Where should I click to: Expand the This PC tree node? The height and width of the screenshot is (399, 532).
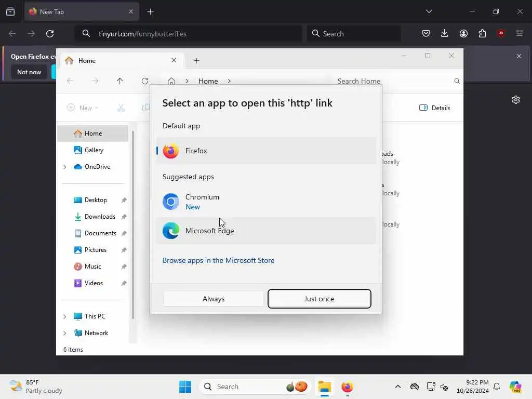[65, 316]
